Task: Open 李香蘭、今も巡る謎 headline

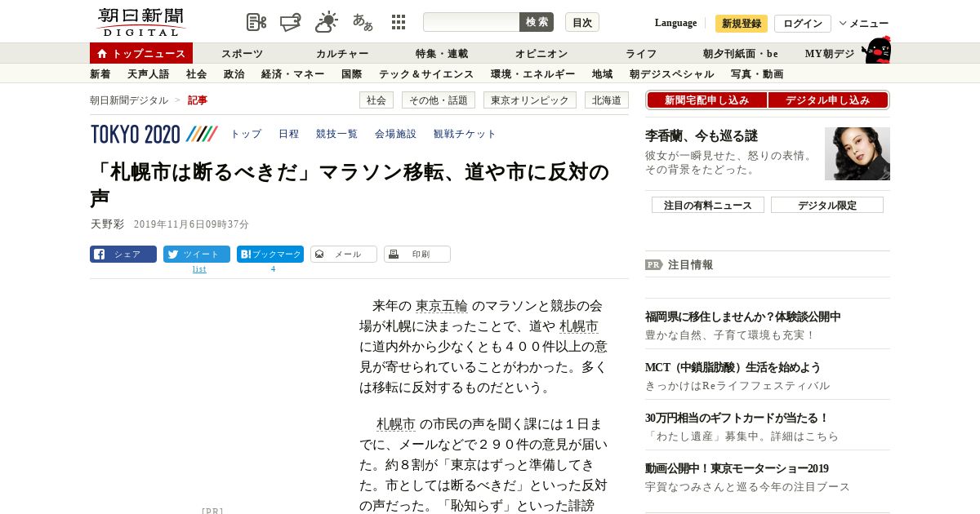Action: pyautogui.click(x=702, y=136)
